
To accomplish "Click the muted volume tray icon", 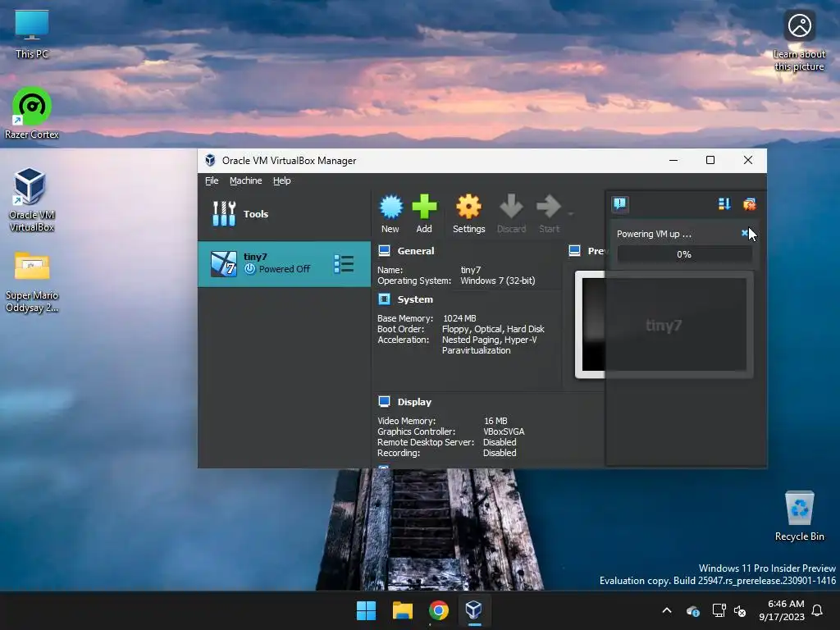I will pyautogui.click(x=740, y=610).
